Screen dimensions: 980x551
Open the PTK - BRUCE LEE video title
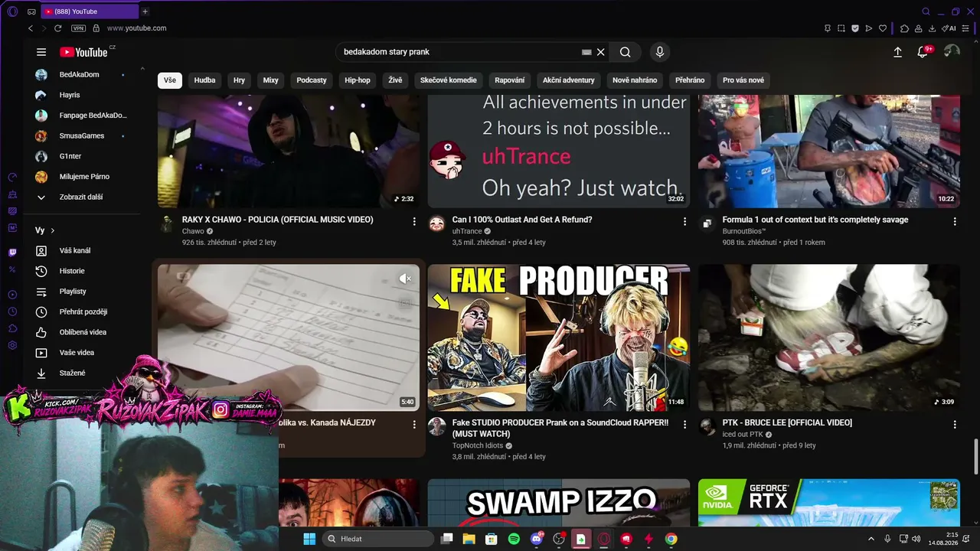[x=787, y=422]
